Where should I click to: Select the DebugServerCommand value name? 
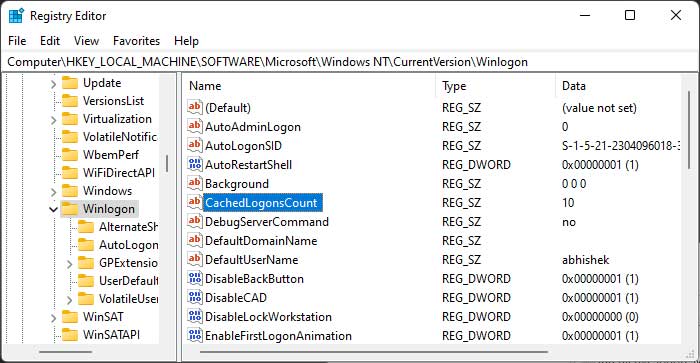[x=267, y=222]
